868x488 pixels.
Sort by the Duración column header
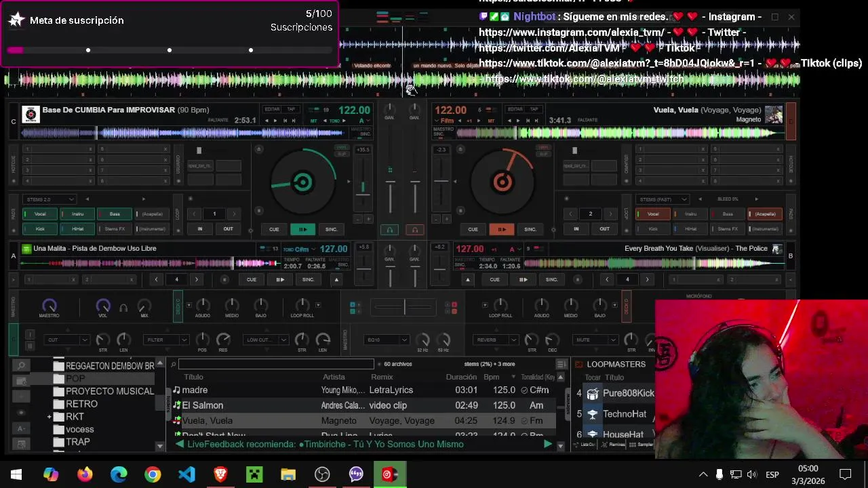pos(461,377)
